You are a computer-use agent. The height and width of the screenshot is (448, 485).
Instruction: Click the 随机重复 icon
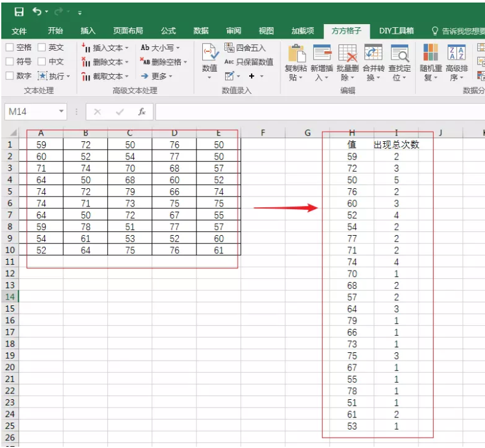click(x=430, y=54)
